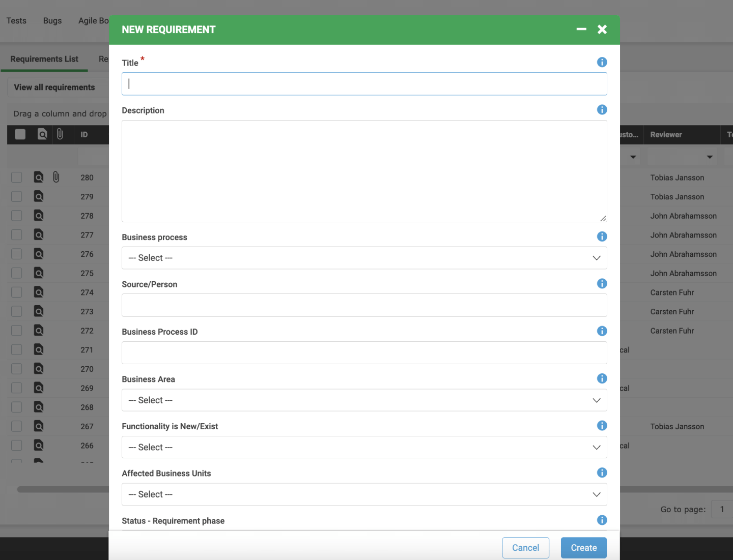Click the preview magnifier icon on row 279

click(39, 196)
